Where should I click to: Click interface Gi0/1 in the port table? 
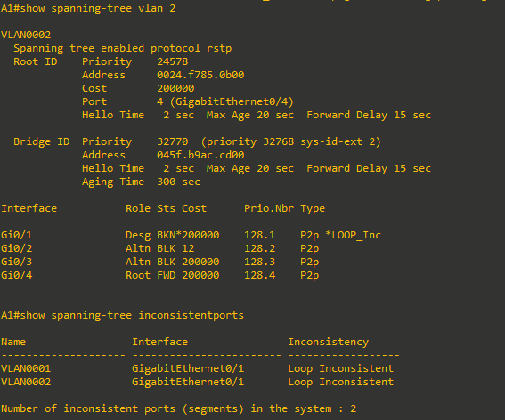coord(17,235)
